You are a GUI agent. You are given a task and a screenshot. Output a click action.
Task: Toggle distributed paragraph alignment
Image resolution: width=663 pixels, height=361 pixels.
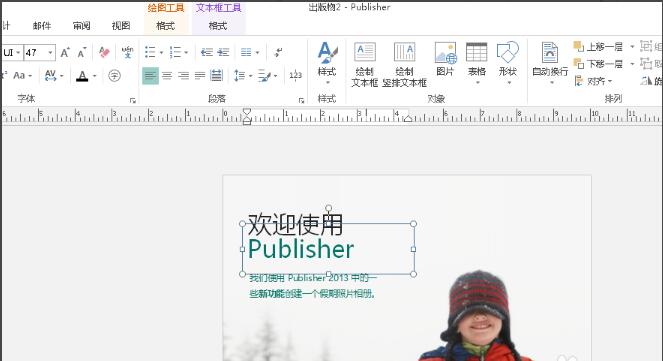(x=216, y=76)
